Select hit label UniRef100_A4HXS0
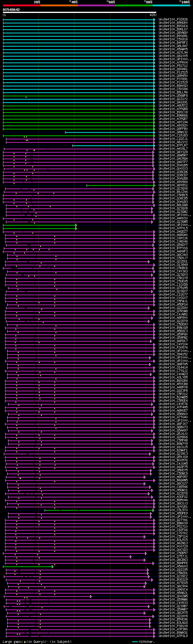Image resolution: width=193 pixels, height=644 pixels. click(173, 218)
